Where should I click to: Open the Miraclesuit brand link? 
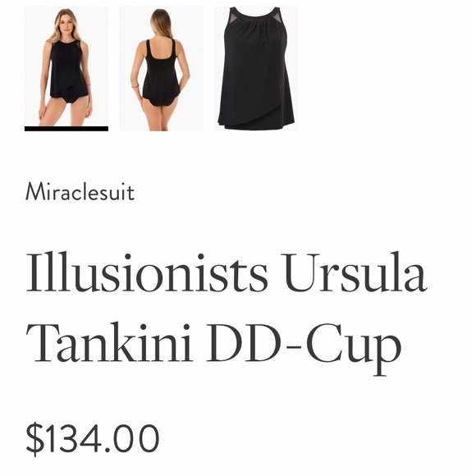point(80,191)
